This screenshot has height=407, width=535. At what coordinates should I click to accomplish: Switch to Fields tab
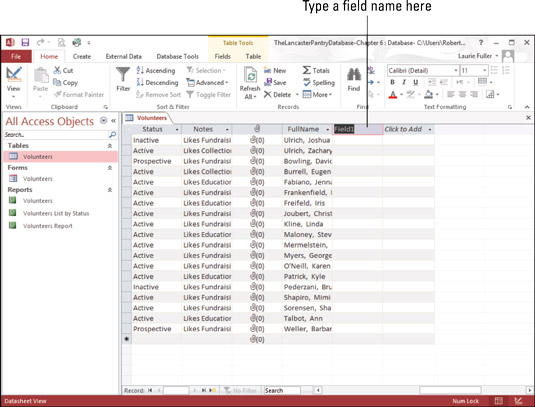click(x=222, y=56)
